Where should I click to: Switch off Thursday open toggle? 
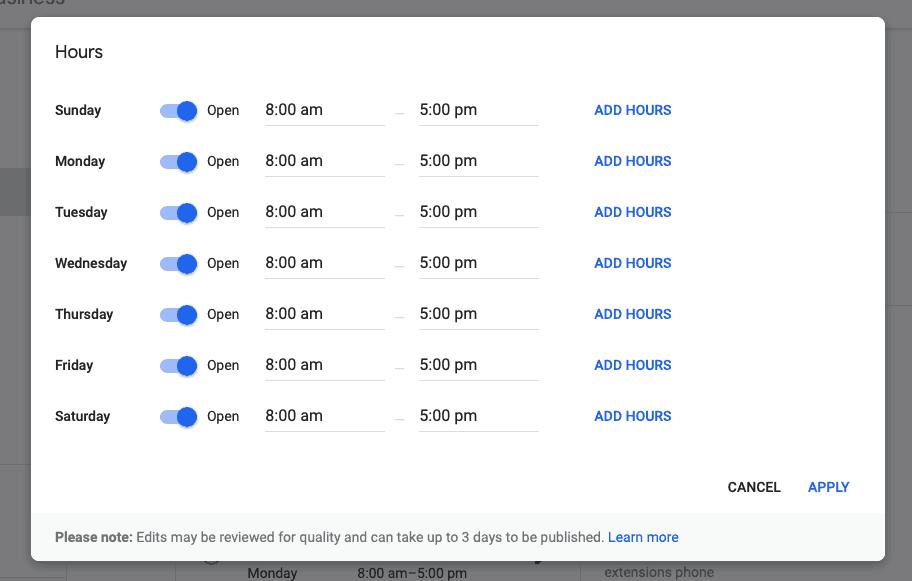[178, 315]
